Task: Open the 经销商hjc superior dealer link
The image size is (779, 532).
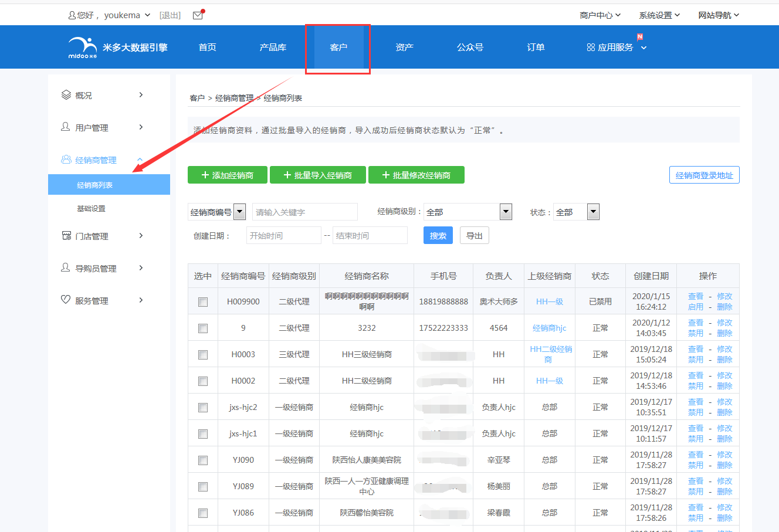Action: pos(550,328)
